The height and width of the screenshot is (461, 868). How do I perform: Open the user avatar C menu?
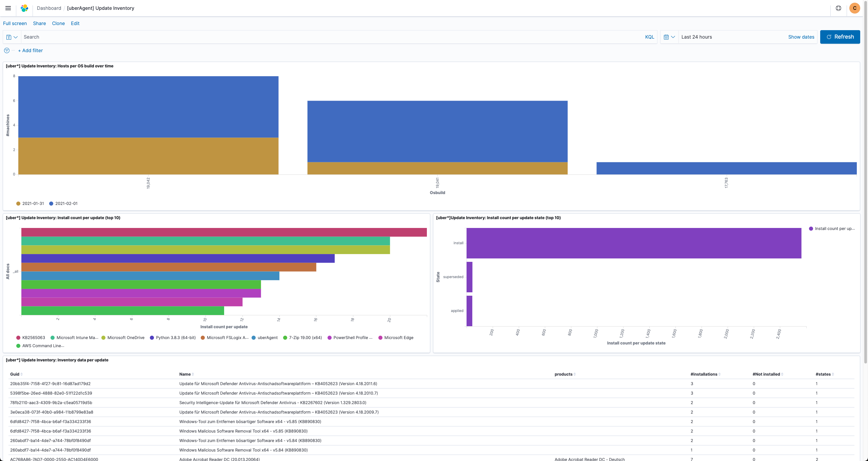coord(854,8)
